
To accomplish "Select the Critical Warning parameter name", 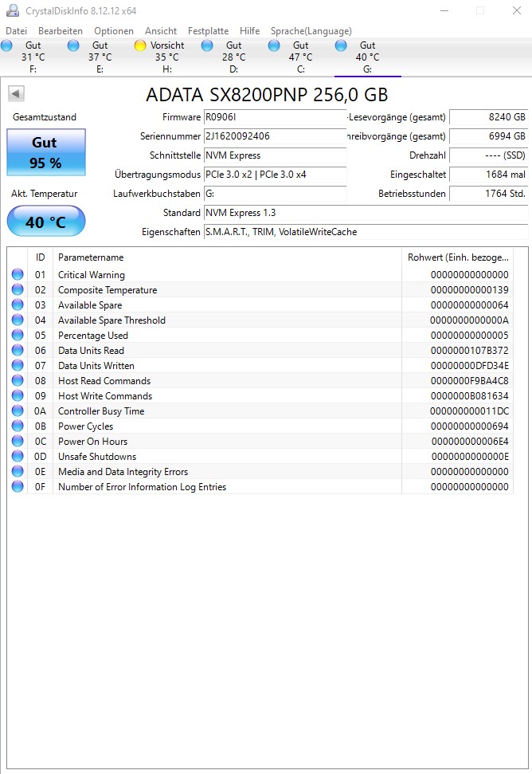I will 92,274.
